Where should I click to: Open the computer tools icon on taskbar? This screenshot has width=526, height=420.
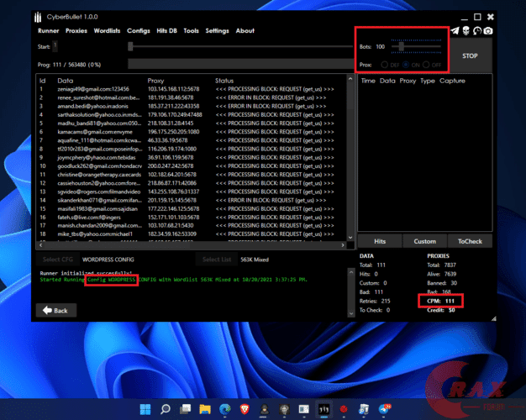364,409
